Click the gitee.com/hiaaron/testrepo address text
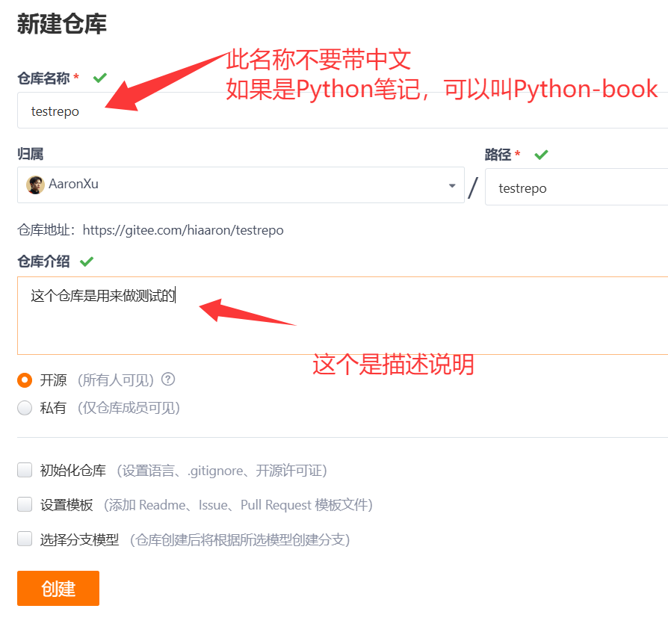This screenshot has height=644, width=668. coord(183,230)
